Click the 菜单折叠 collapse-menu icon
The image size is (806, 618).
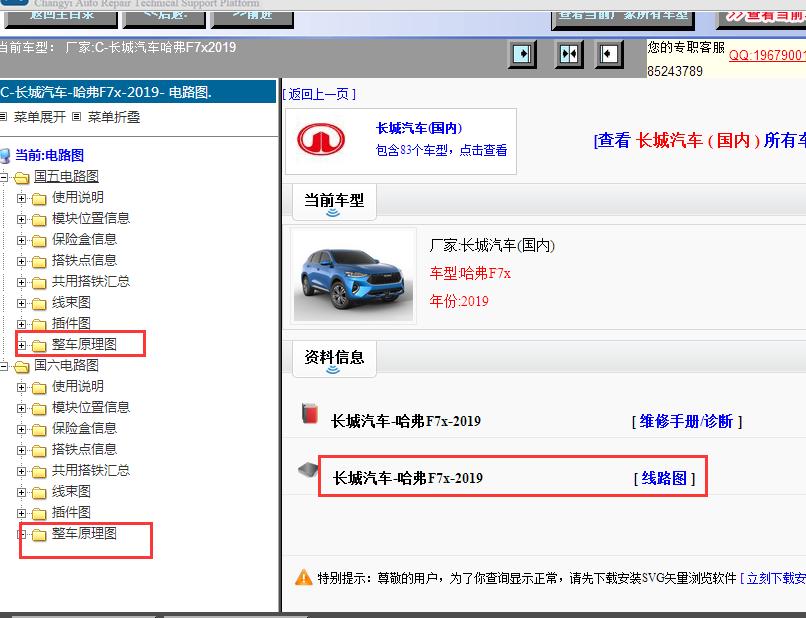pos(77,117)
